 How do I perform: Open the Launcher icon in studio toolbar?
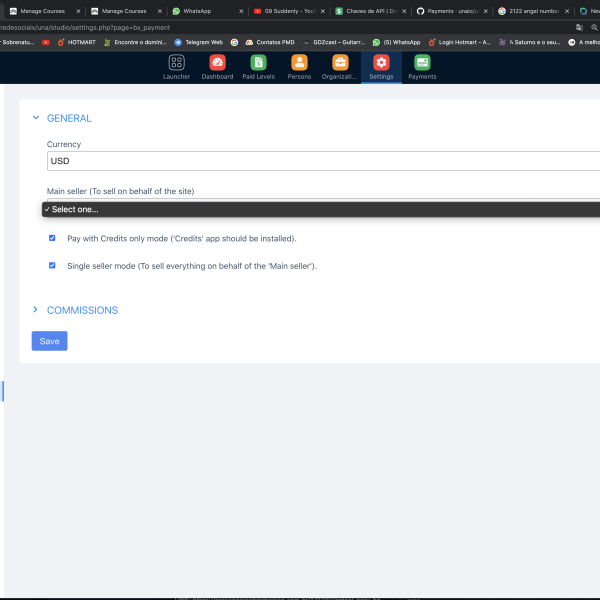click(176, 63)
